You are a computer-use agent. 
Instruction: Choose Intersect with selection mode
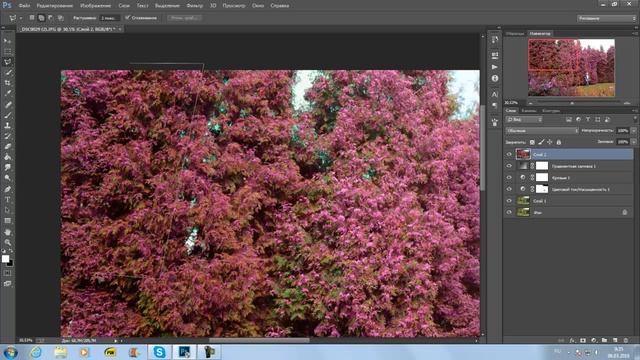click(60, 18)
